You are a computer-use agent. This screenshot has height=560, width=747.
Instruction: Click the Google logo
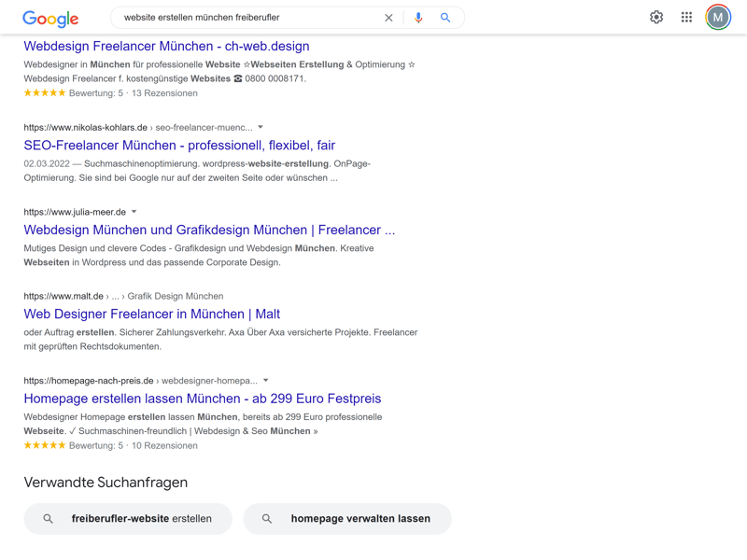[x=50, y=18]
